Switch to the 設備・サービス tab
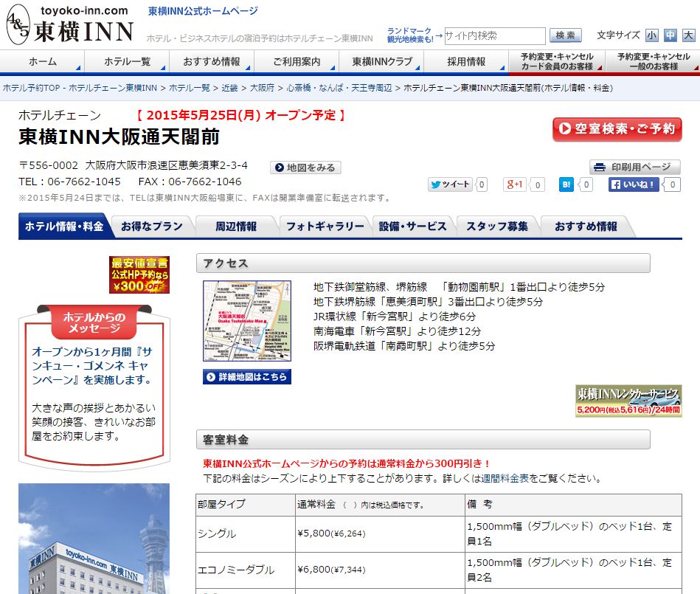This screenshot has width=700, height=594. click(412, 227)
